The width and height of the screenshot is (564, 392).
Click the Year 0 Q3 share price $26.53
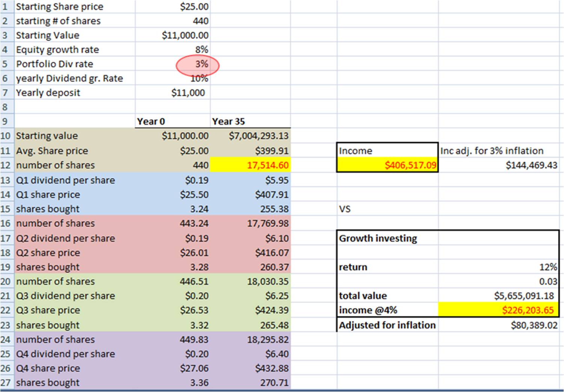pyautogui.click(x=173, y=310)
